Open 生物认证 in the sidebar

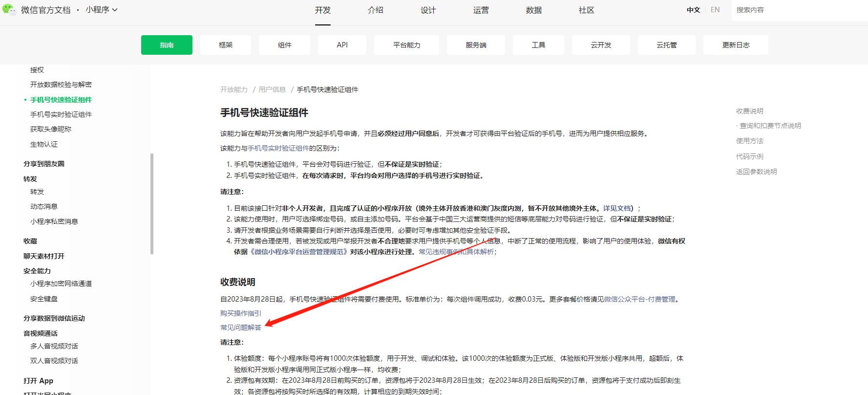coord(44,144)
